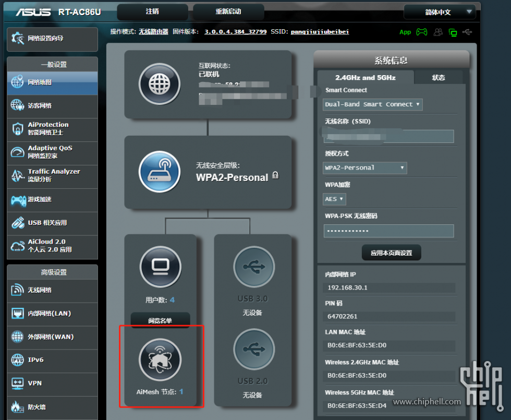
Task: Open the IPv6 settings icon
Action: tap(17, 360)
